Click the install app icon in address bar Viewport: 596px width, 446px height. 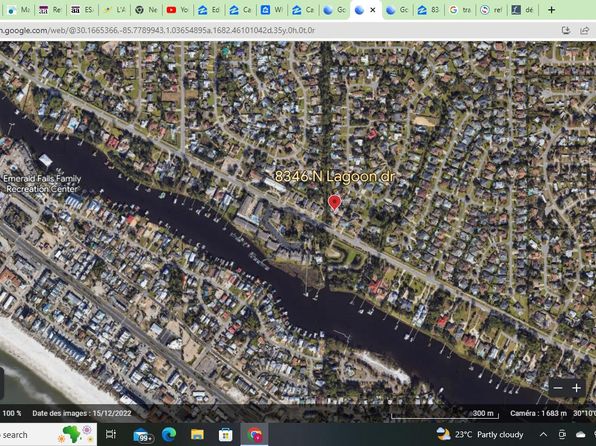pos(566,30)
